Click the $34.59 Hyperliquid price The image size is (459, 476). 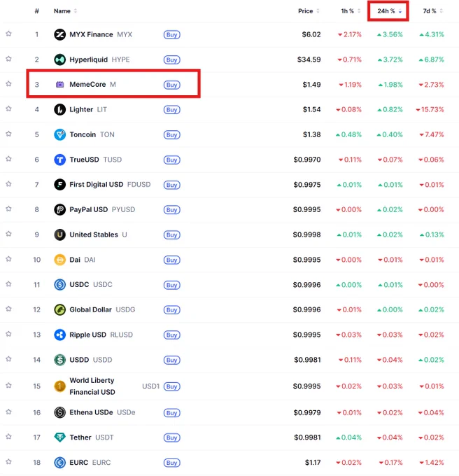(x=309, y=59)
